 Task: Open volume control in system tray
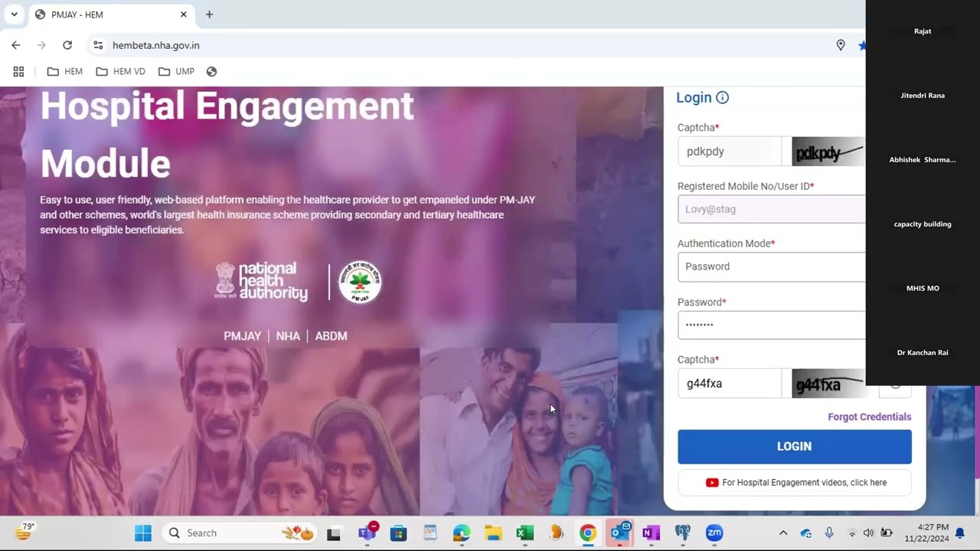tap(868, 533)
